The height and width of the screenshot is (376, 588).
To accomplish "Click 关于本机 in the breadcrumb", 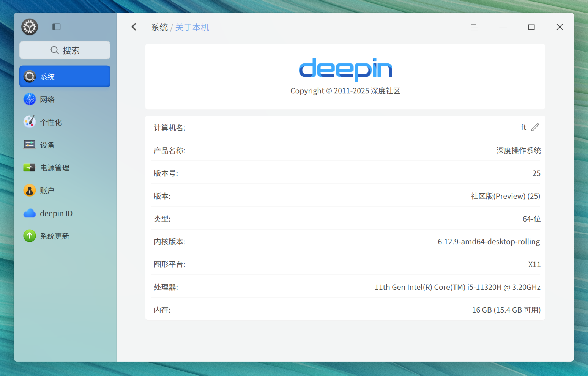I will tap(192, 27).
